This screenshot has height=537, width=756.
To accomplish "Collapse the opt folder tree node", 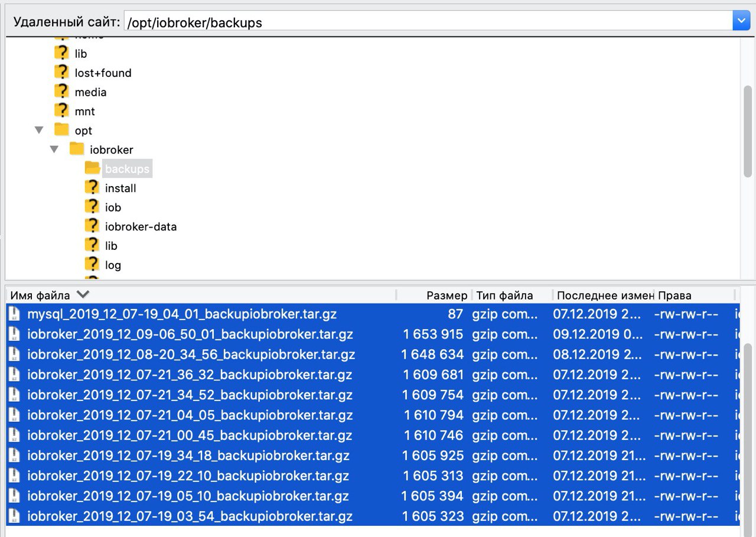I will 39,131.
